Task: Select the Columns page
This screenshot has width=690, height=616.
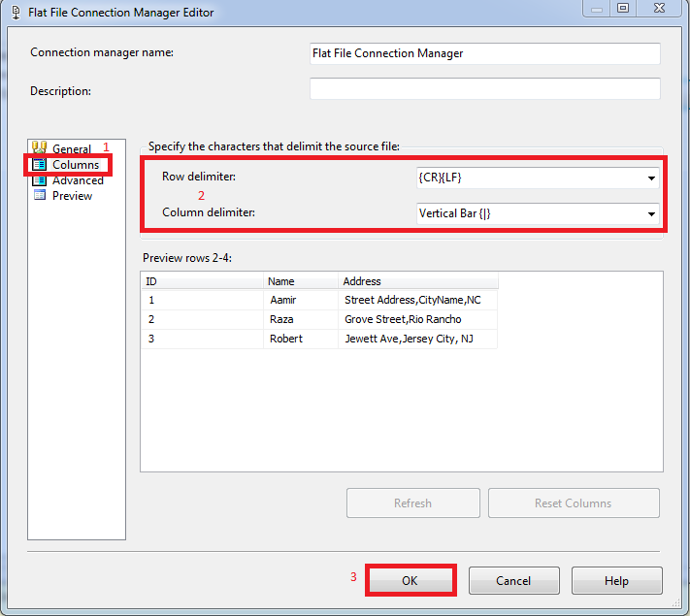Action: coord(76,165)
